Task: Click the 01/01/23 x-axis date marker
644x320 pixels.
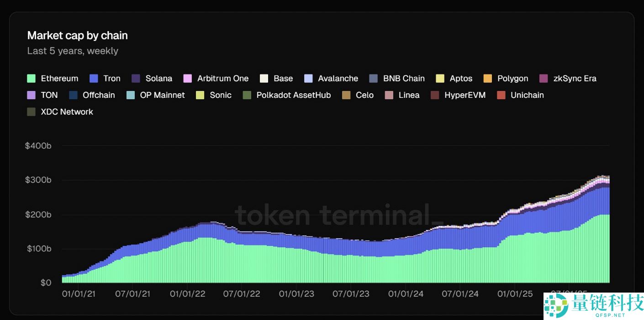Action: tap(296, 293)
